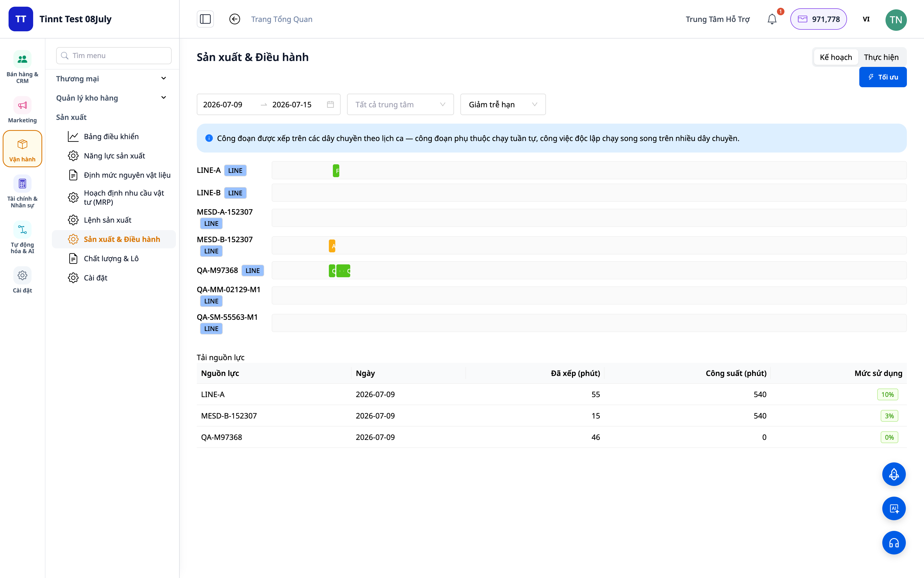This screenshot has height=578, width=924.
Task: Click the first green block on QA-M97368 row
Action: [x=332, y=271]
